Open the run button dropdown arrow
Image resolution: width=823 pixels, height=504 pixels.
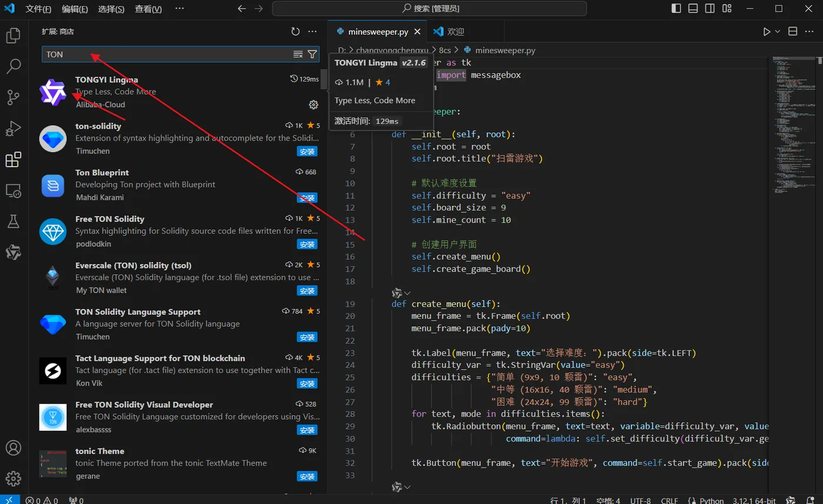pos(778,32)
